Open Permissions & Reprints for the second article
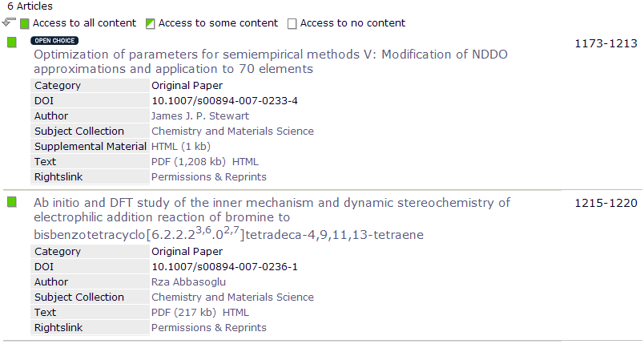This screenshot has width=644, height=344. click(208, 328)
